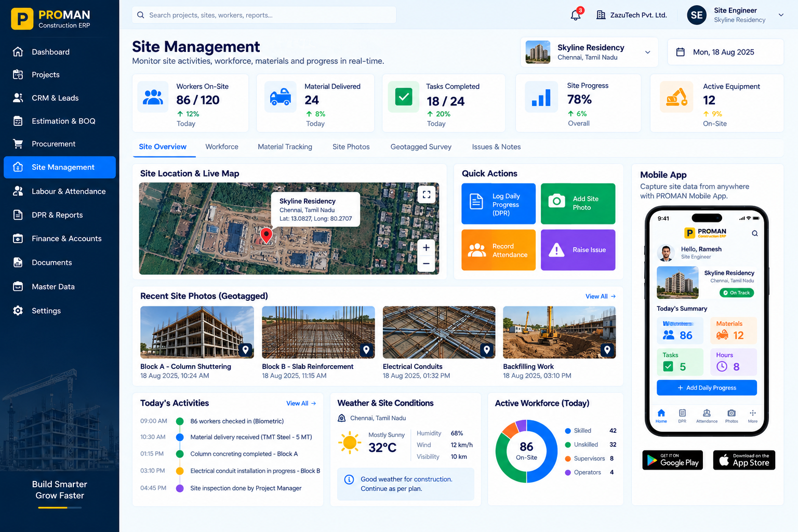The width and height of the screenshot is (798, 532).
Task: Click the Supervisors orange legend dot
Action: [568, 459]
